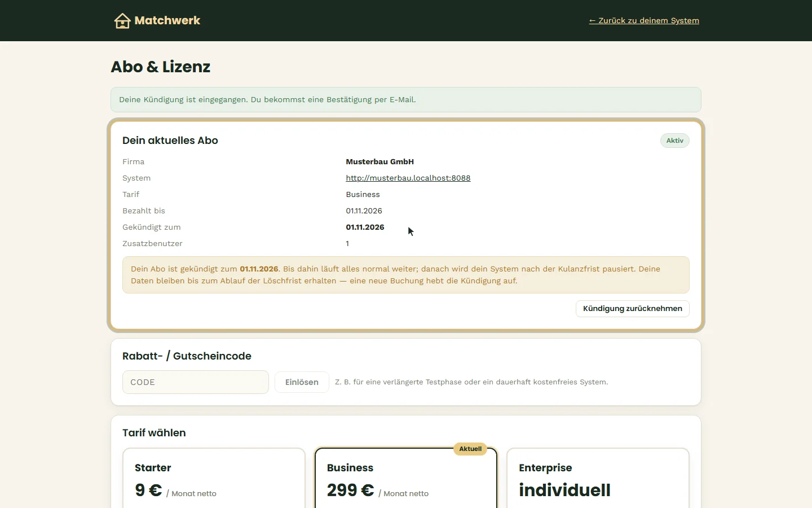Click the 'Tarif wählen' heading
The height and width of the screenshot is (508, 812).
[154, 433]
